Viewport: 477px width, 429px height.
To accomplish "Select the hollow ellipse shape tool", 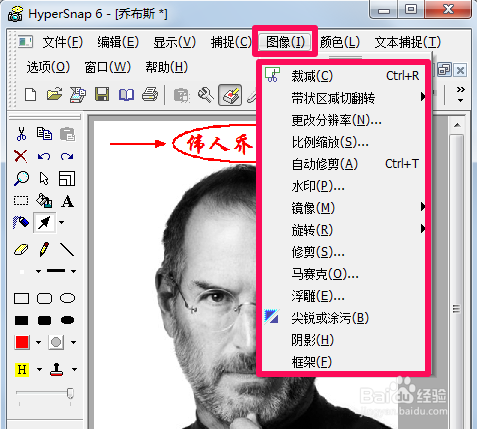I will 67,298.
